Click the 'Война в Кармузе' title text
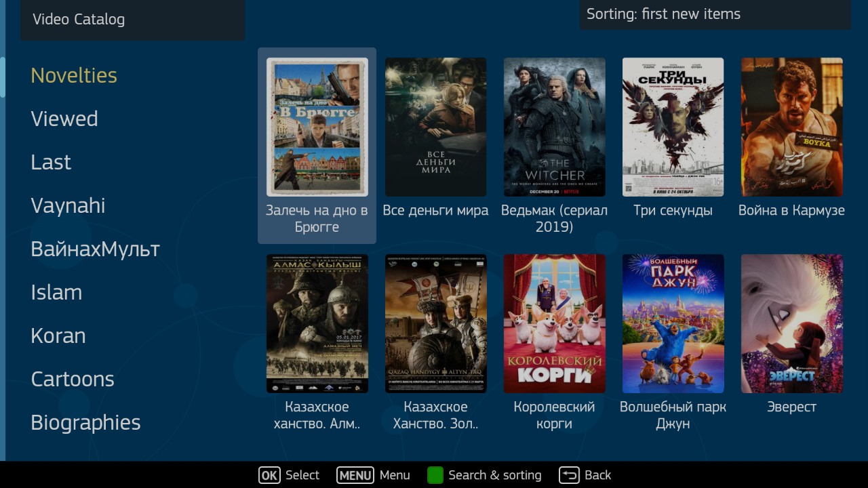The height and width of the screenshot is (488, 868). pyautogui.click(x=792, y=211)
